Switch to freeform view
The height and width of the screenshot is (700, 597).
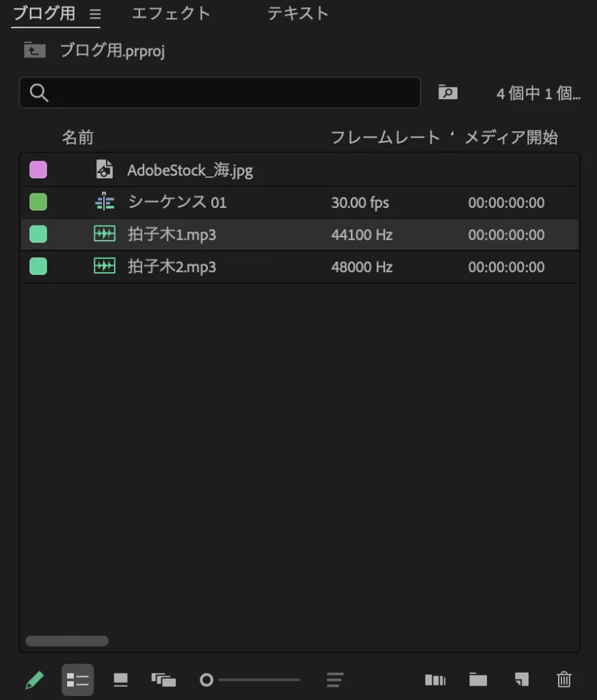tap(163, 680)
